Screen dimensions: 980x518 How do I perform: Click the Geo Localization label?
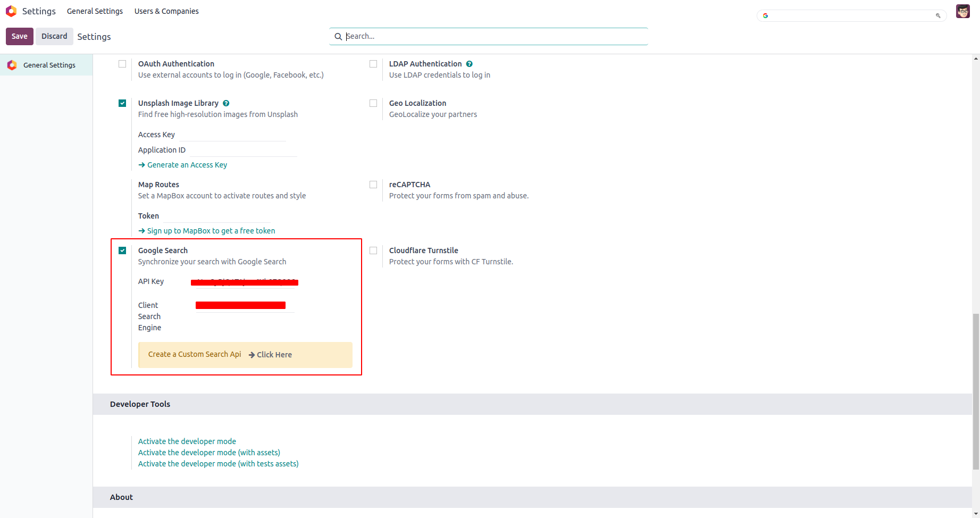pyautogui.click(x=417, y=103)
